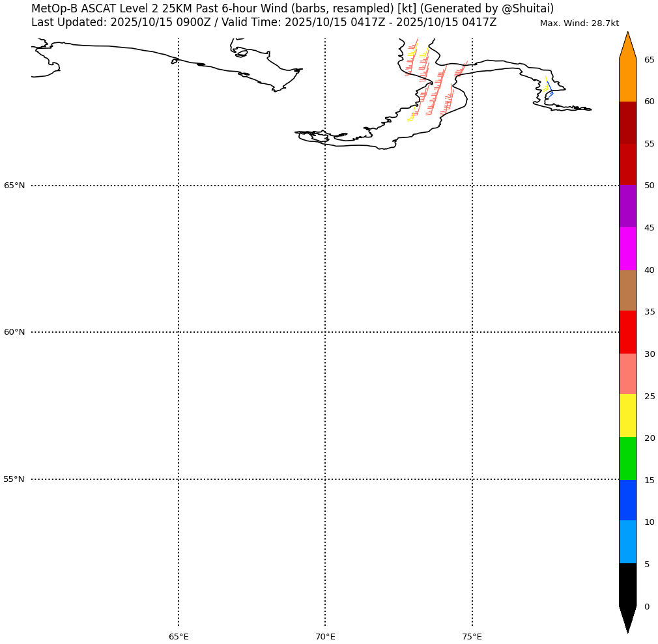The width and height of the screenshot is (658, 644).
Task: Click the 60°N latitude label
Action: pos(14,332)
